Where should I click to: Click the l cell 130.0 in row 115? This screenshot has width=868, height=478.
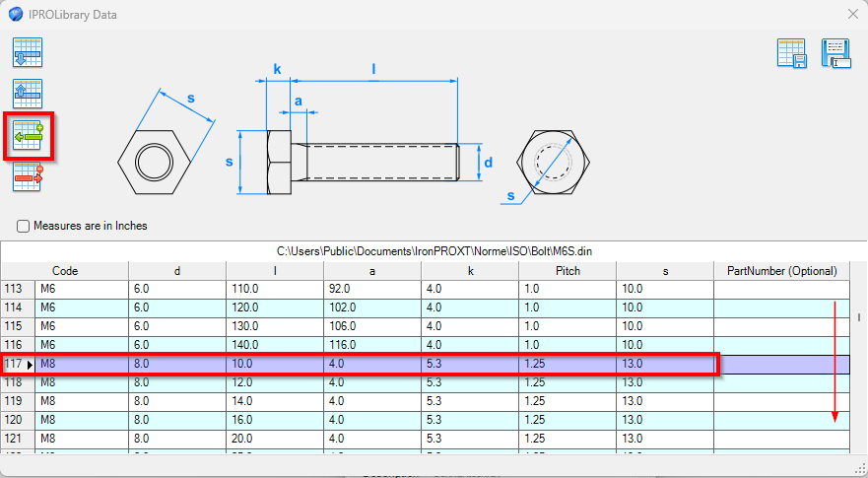(275, 327)
